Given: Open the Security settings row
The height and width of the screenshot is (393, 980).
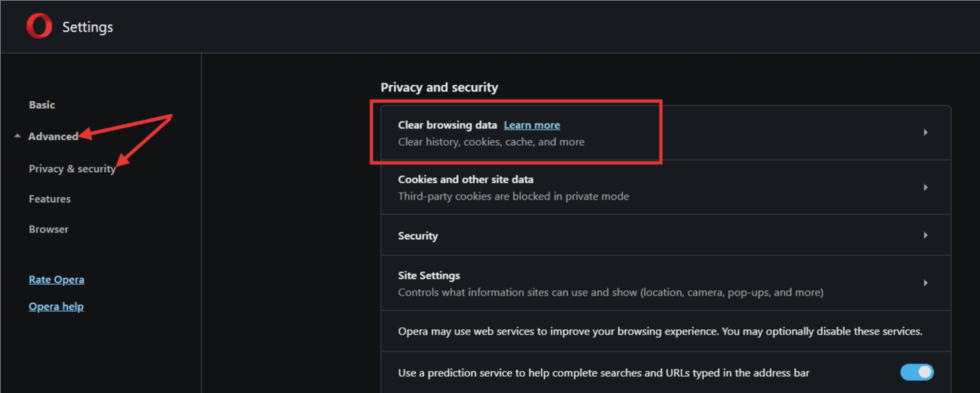Looking at the screenshot, I should [666, 235].
